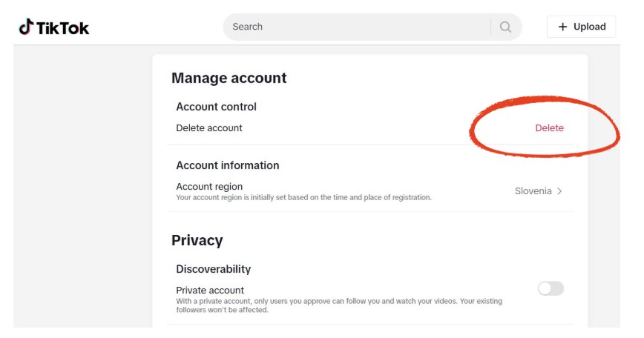Screen dimensions: 644x338
Task: Click the red Delete link
Action: click(549, 128)
